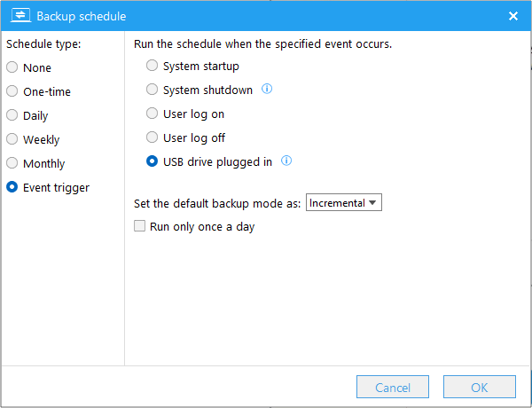Viewport: 532px width, 408px height.
Task: Choose the System startup event
Action: (x=153, y=66)
